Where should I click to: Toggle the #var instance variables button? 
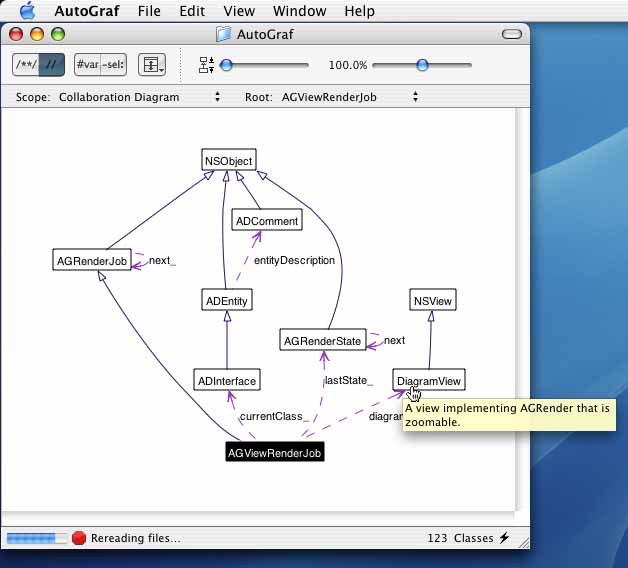point(88,65)
